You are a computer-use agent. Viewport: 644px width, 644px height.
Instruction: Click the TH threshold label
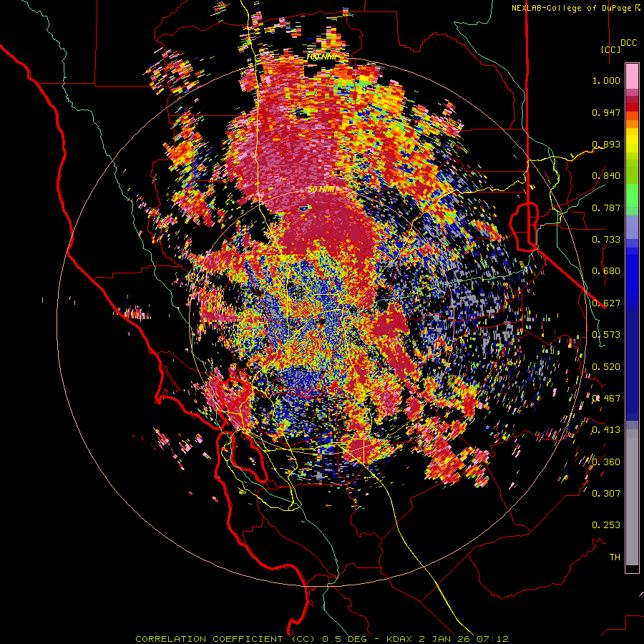(x=615, y=557)
